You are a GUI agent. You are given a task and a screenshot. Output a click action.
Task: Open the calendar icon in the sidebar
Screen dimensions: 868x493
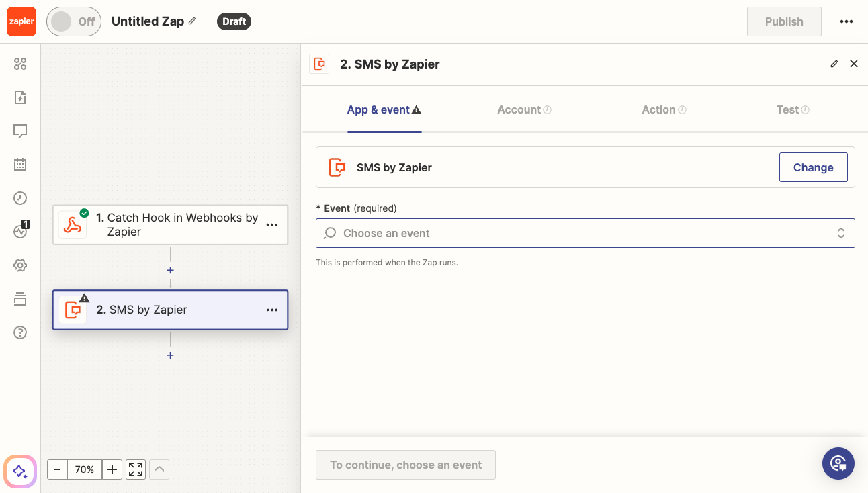(20, 164)
